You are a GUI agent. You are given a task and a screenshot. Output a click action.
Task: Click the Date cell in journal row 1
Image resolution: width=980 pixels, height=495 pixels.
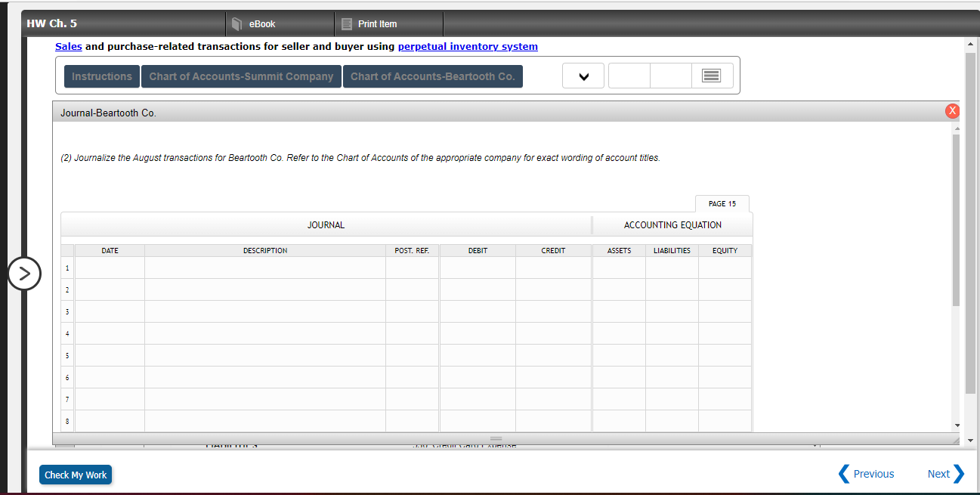[x=110, y=267]
